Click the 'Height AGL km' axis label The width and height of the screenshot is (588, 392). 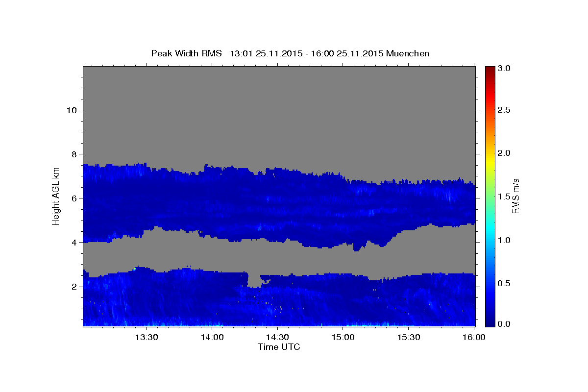point(56,196)
